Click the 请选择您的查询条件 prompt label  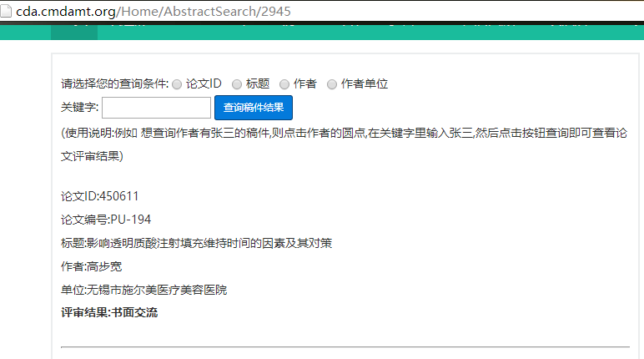(x=114, y=84)
